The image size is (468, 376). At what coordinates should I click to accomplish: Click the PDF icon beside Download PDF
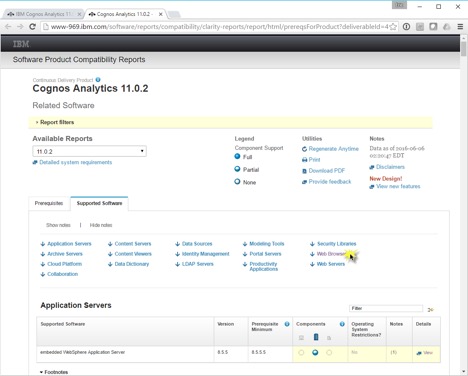(x=304, y=171)
